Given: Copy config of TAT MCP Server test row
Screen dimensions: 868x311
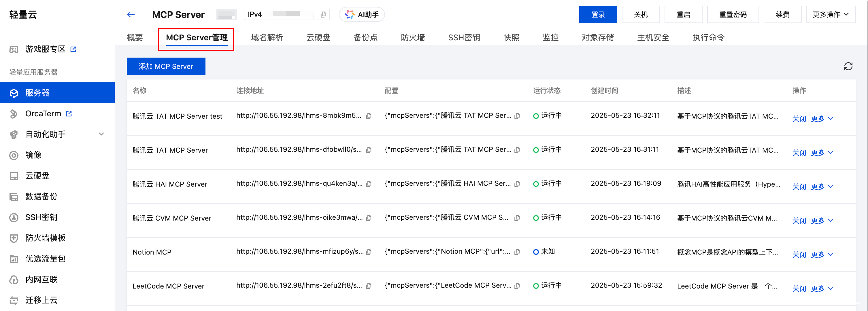Looking at the screenshot, I should 517,116.
